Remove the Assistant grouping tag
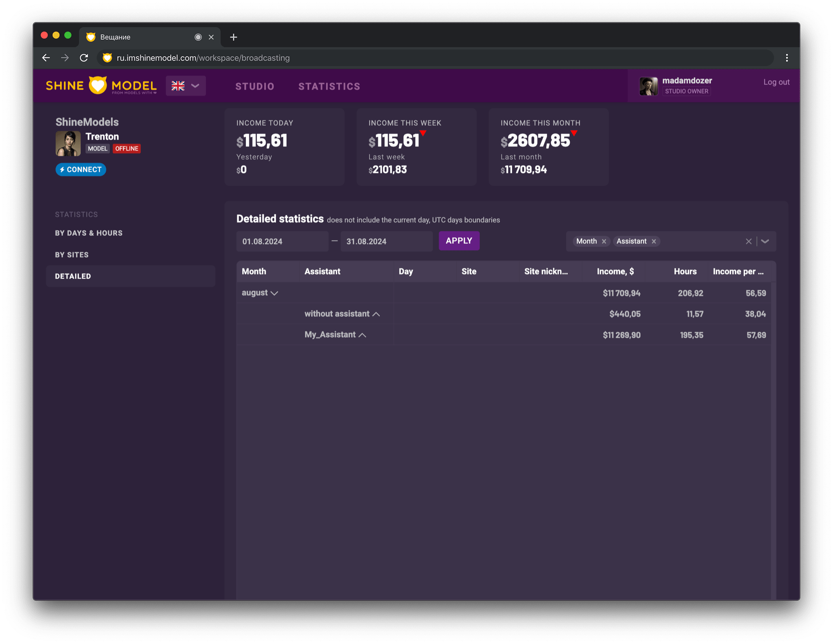 click(654, 241)
